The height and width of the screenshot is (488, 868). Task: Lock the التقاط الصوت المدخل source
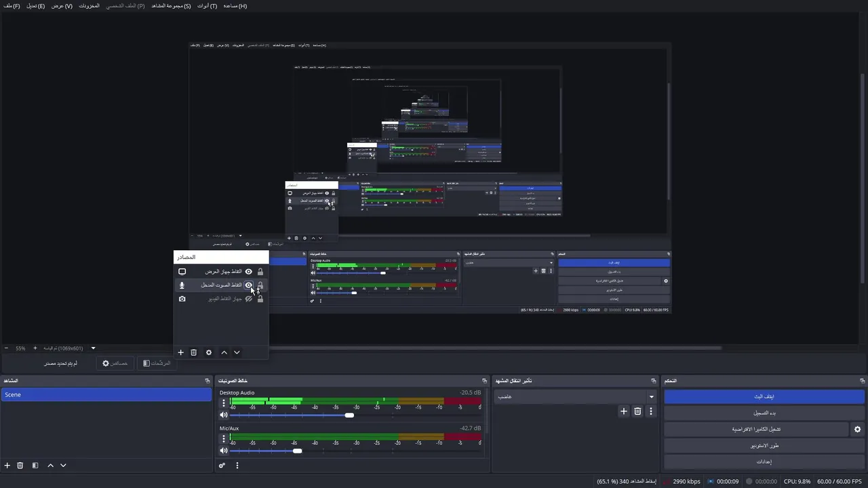pos(260,285)
